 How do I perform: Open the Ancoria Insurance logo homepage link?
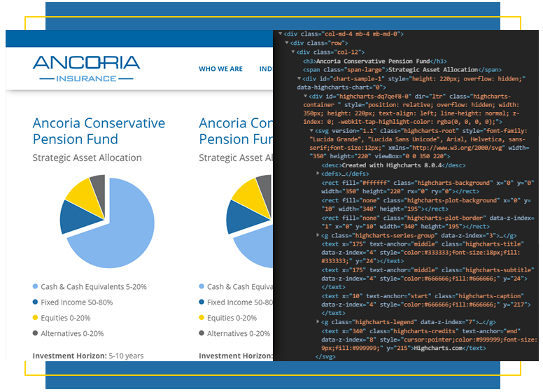point(86,69)
